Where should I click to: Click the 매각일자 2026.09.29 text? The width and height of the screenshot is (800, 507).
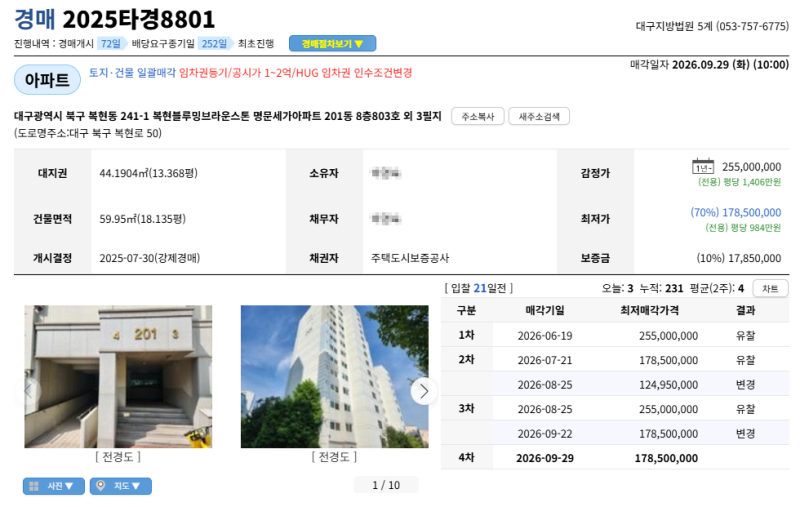709,65
